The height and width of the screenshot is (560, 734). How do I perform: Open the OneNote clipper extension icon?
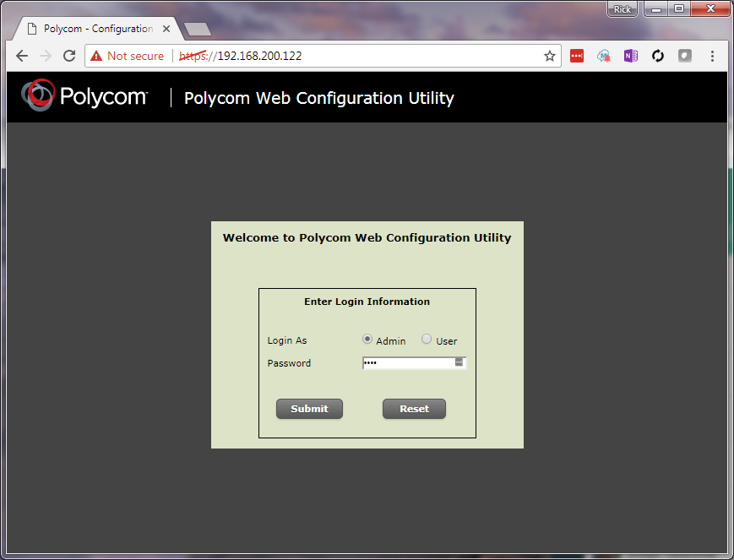coord(631,57)
